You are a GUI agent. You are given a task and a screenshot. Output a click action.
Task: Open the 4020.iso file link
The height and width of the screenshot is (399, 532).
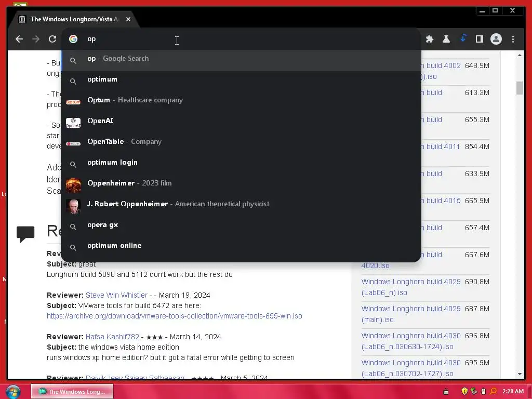[x=375, y=265]
